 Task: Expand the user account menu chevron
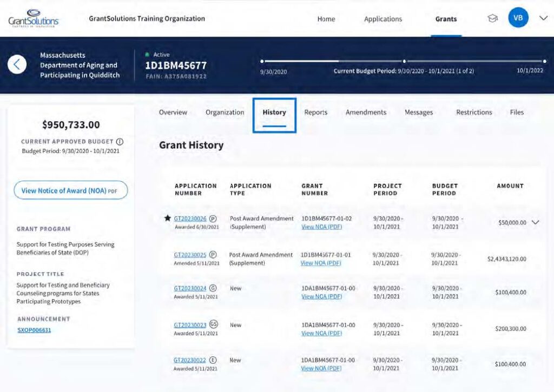544,18
